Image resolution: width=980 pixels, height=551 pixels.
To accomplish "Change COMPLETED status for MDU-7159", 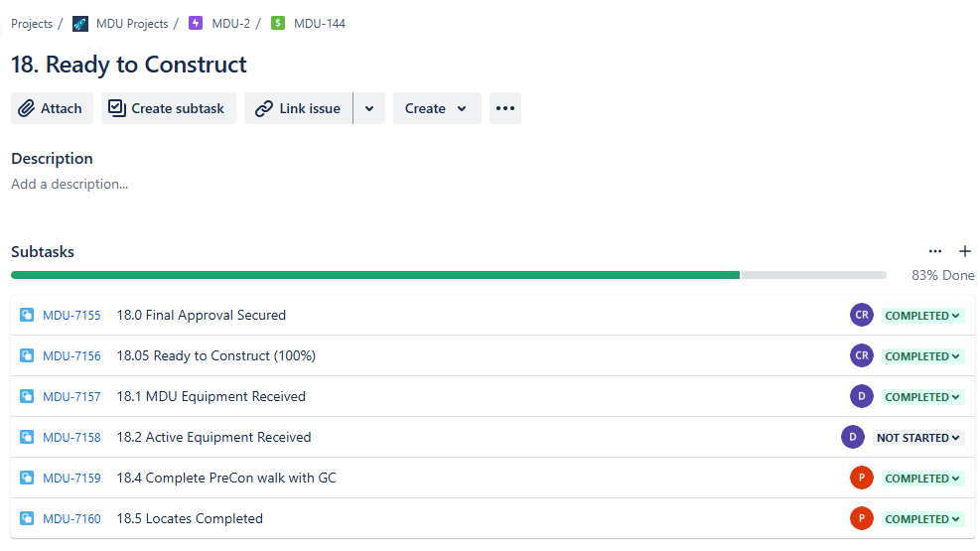I will 921,479.
